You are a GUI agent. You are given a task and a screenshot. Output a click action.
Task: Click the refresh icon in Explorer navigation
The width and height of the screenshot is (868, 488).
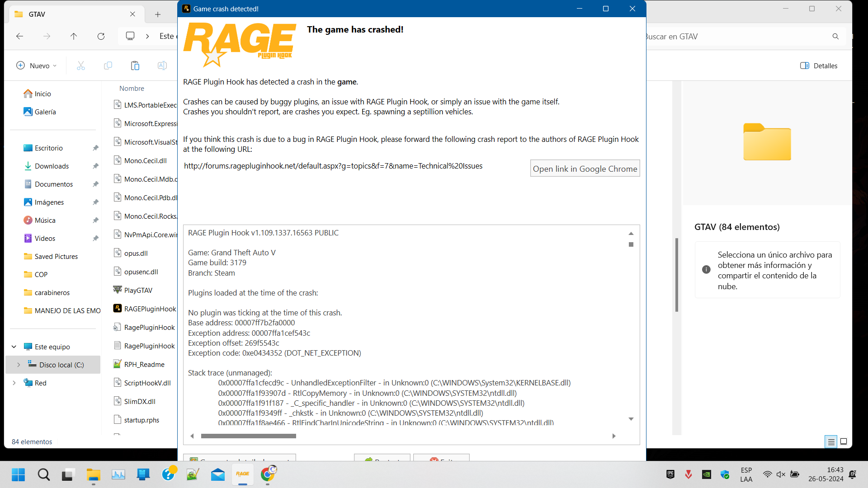point(101,37)
